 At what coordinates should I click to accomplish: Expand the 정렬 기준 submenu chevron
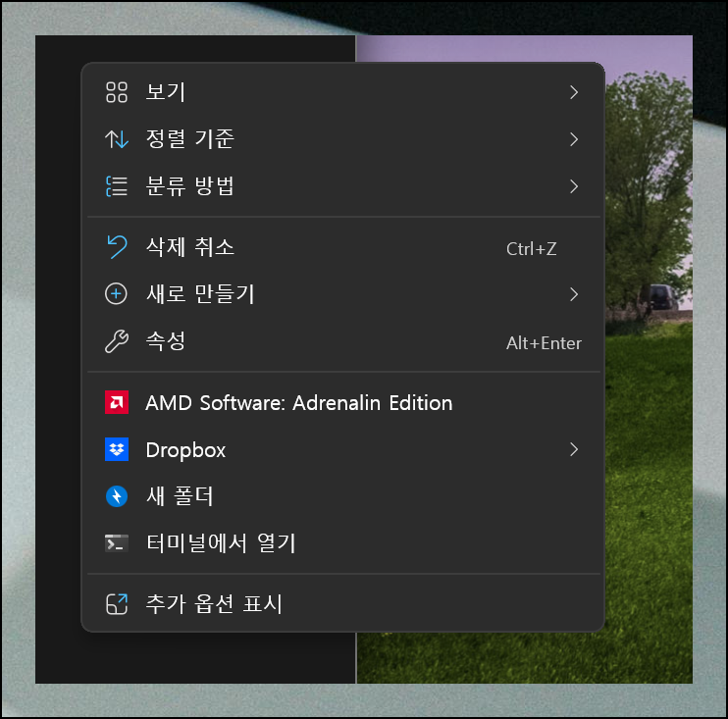[574, 138]
